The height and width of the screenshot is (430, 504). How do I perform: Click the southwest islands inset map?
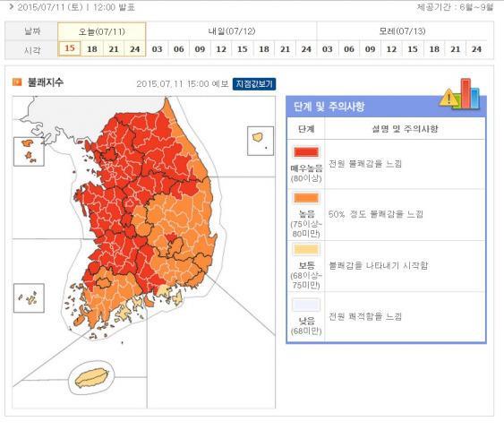[x=29, y=298]
